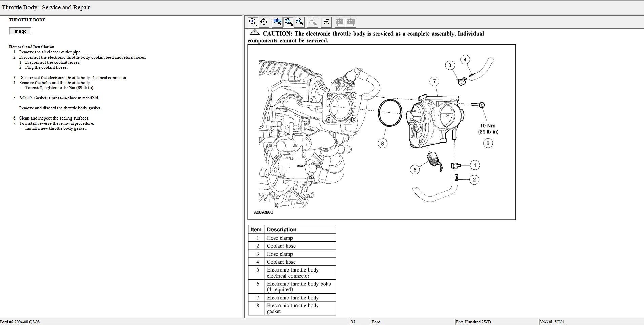Select the Electronic throttle body bolts row

click(x=292, y=286)
